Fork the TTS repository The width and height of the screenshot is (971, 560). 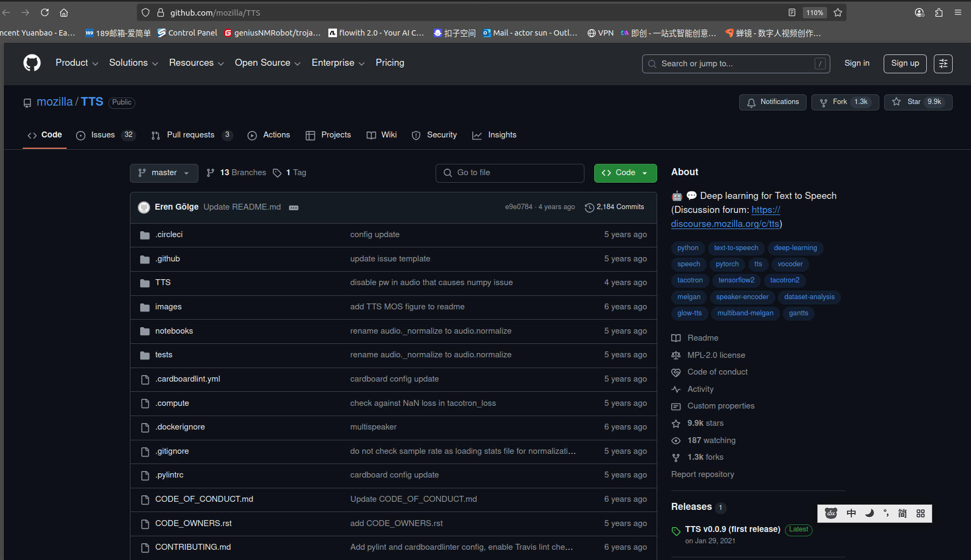pyautogui.click(x=845, y=102)
